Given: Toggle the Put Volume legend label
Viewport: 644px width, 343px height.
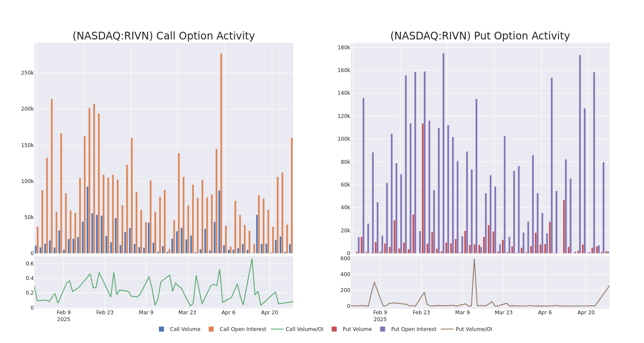Looking at the screenshot, I should point(357,329).
